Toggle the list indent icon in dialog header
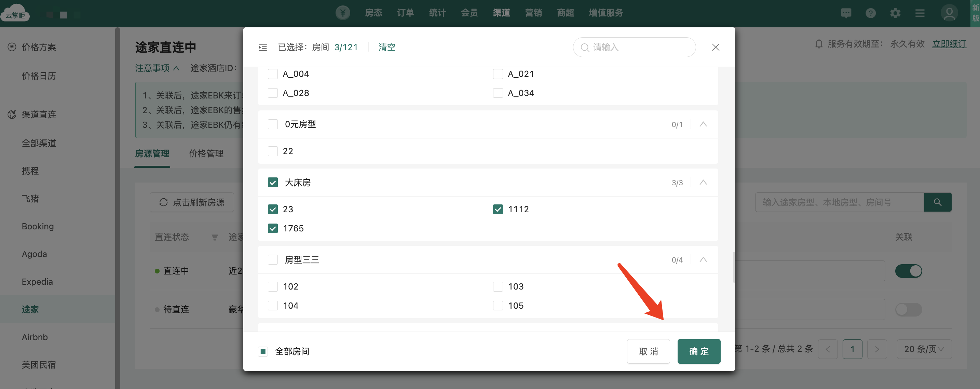Screen dimensions: 980x389 (263, 47)
